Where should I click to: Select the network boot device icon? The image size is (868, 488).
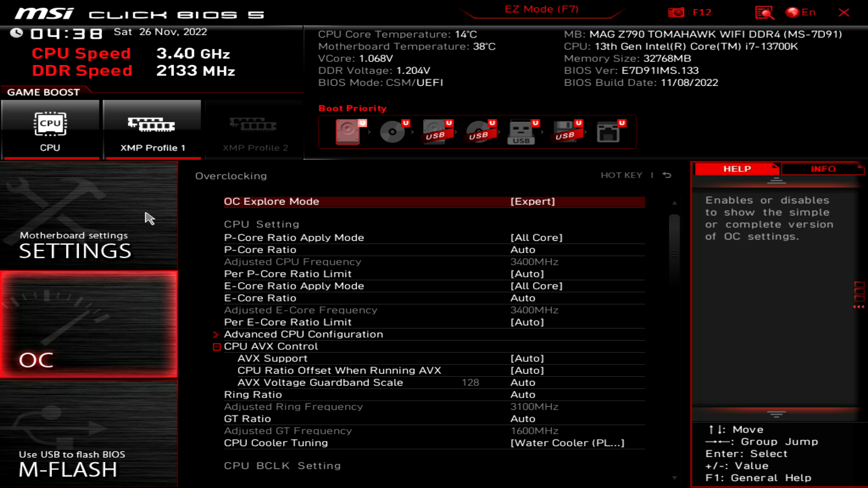point(610,131)
